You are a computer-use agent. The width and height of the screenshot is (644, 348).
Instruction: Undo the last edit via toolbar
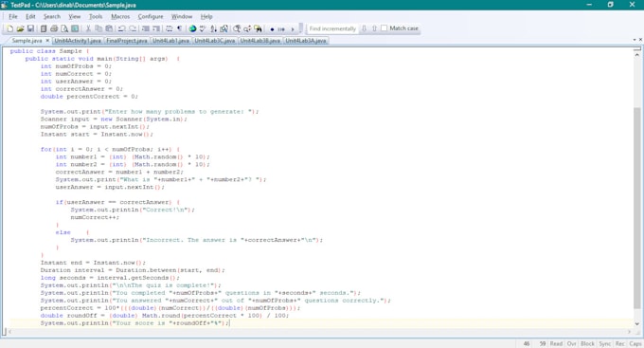click(x=122, y=28)
